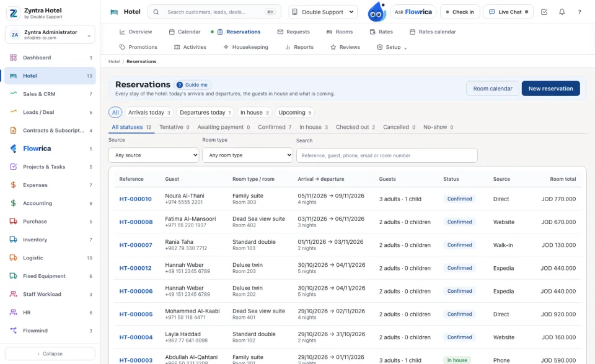
Task: Select the Checked out status tab
Action: click(356, 127)
